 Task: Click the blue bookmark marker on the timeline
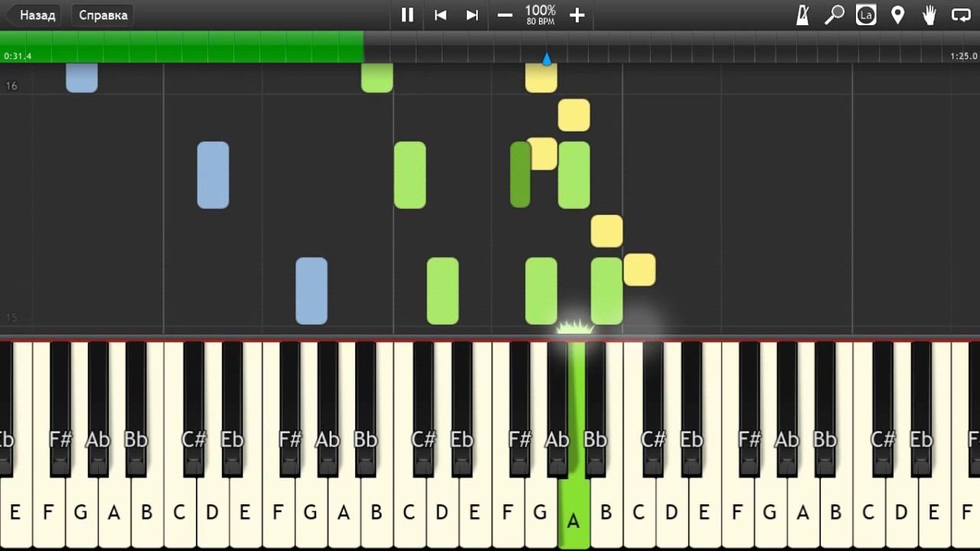click(547, 59)
